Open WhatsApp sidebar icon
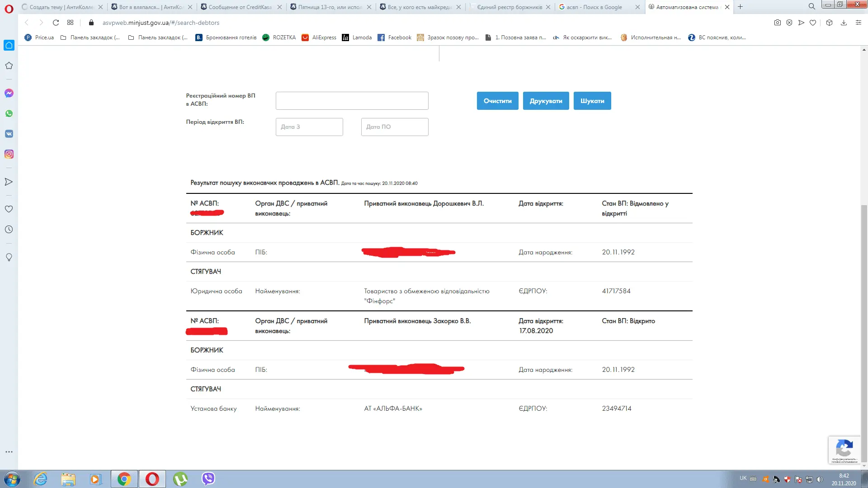868x488 pixels. 9,113
